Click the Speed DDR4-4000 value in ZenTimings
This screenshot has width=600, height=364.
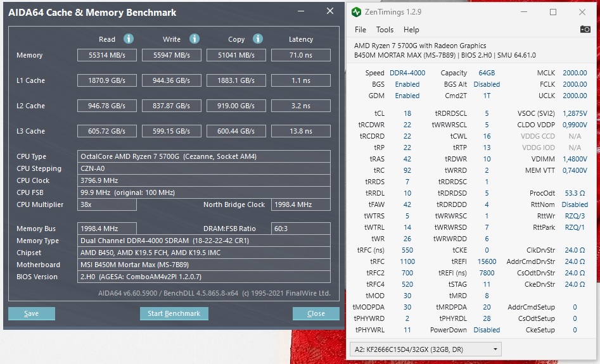[x=407, y=73]
